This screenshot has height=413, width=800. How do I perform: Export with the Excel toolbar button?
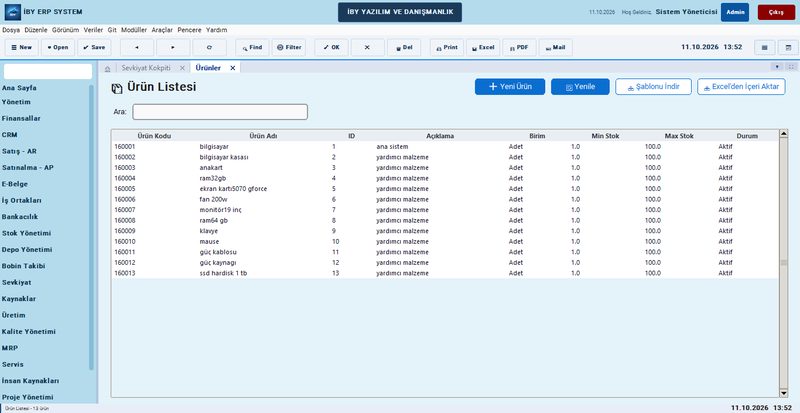pyautogui.click(x=483, y=47)
